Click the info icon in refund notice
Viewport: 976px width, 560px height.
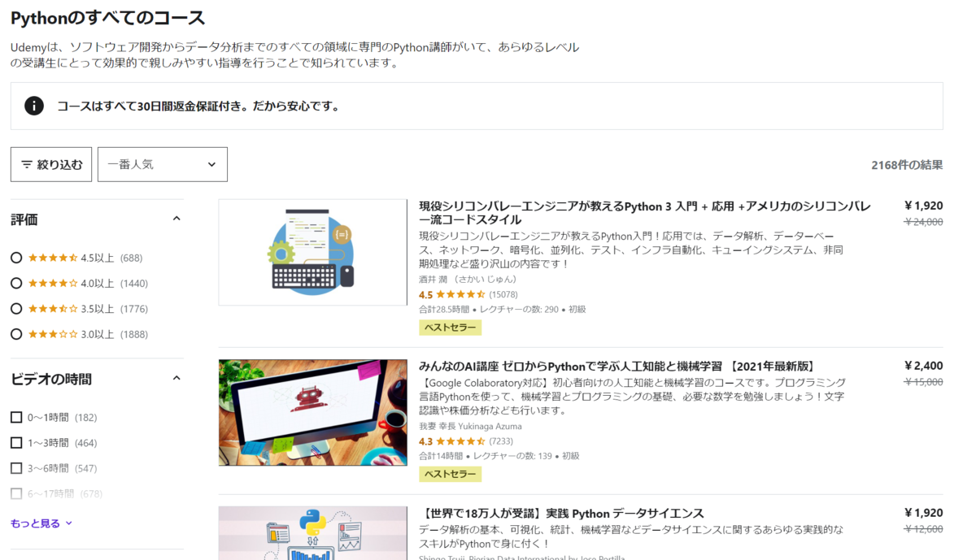pyautogui.click(x=34, y=106)
